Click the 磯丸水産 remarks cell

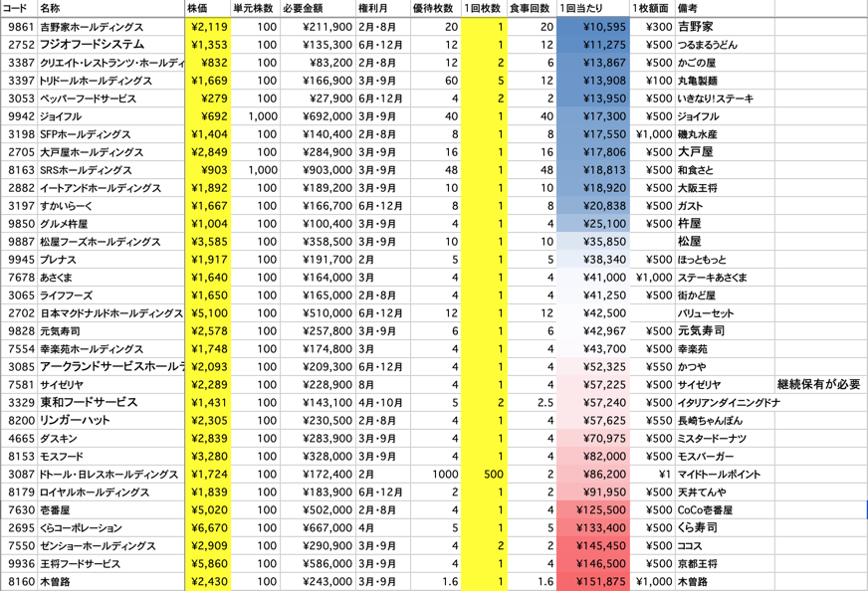pyautogui.click(x=725, y=134)
